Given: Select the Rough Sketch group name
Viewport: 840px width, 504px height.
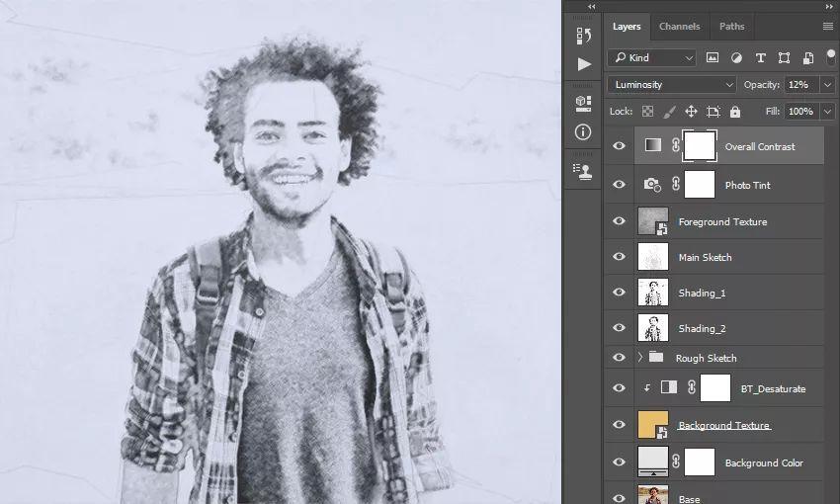Looking at the screenshot, I should point(706,358).
